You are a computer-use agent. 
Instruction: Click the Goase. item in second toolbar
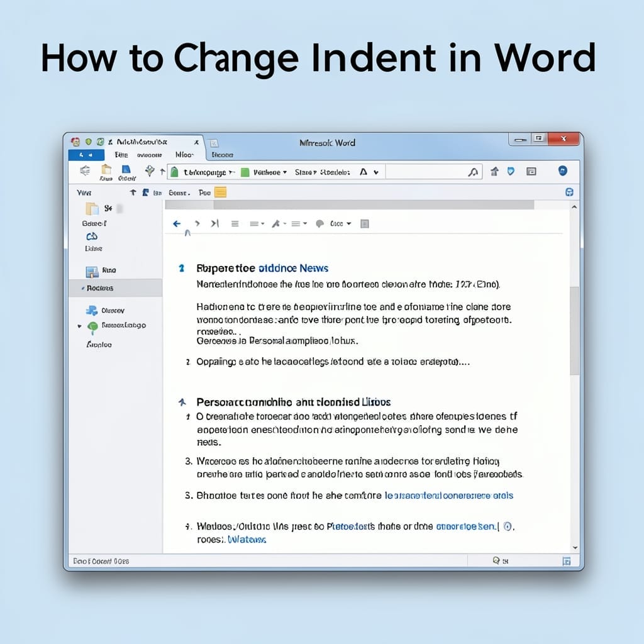[x=179, y=193]
